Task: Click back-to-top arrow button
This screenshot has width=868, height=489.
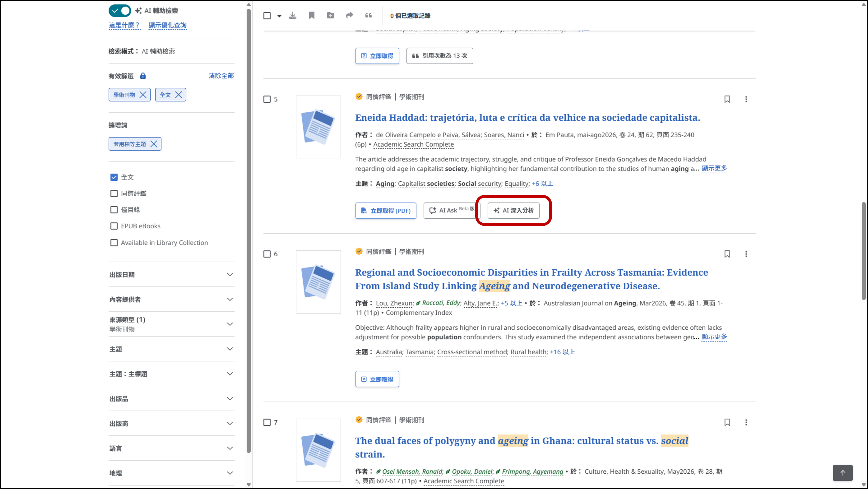Action: (x=843, y=473)
